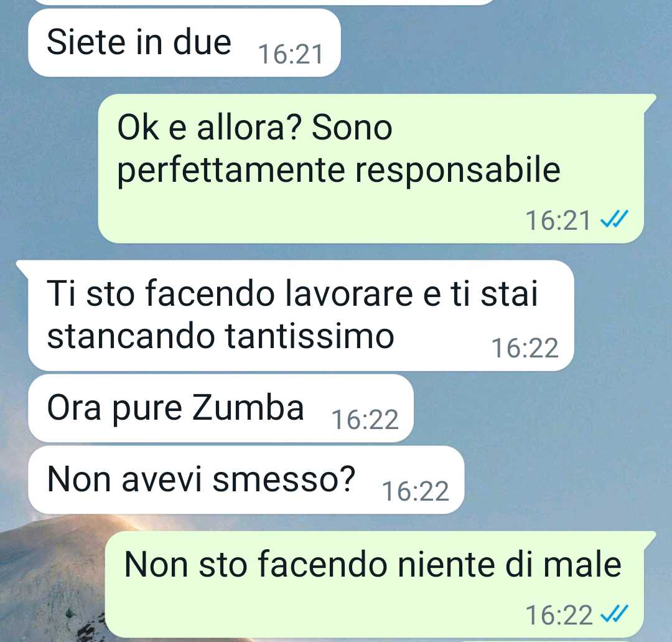Tap the word 'responsabile' in sent message

pos(458,171)
